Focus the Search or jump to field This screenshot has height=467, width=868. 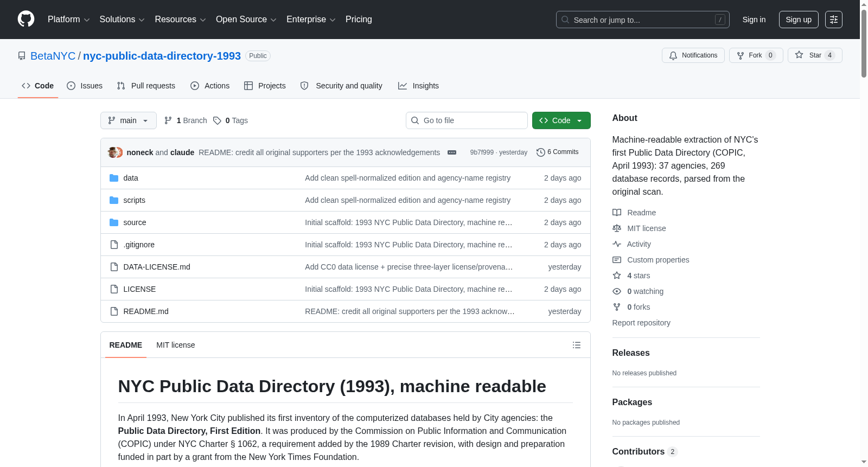coord(642,20)
